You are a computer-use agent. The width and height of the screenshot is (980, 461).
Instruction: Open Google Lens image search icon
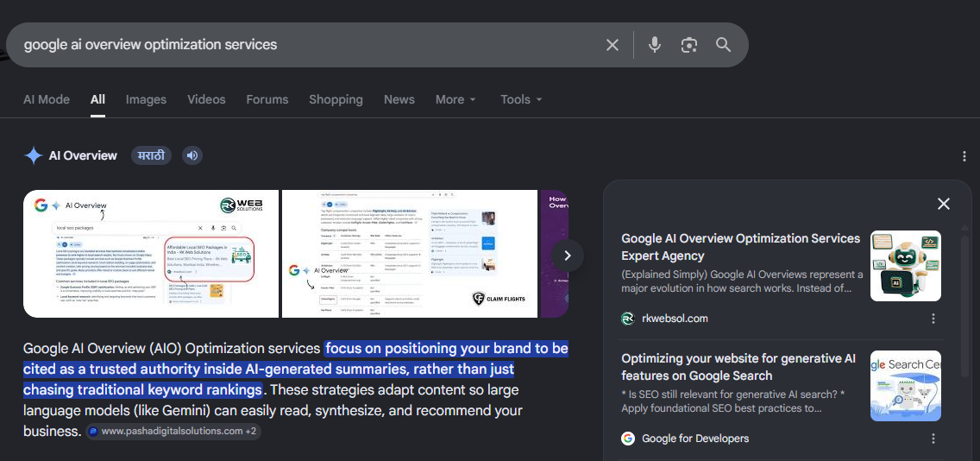pyautogui.click(x=688, y=45)
